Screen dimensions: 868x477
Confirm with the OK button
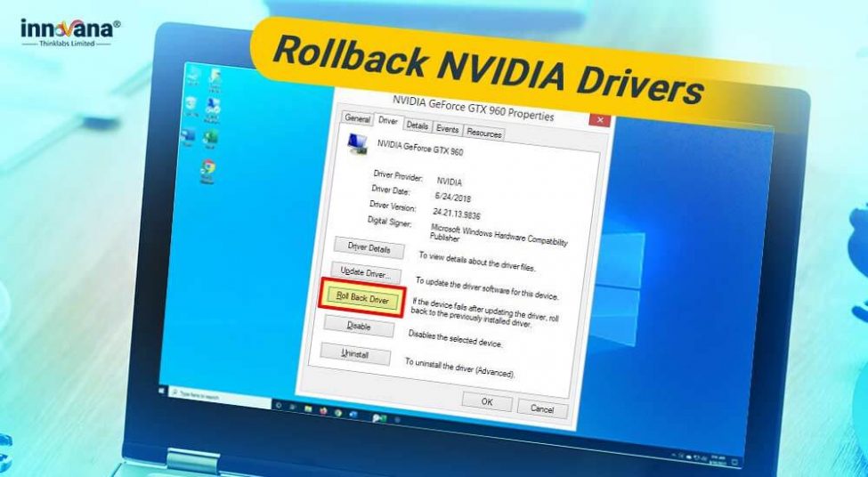pyautogui.click(x=487, y=401)
